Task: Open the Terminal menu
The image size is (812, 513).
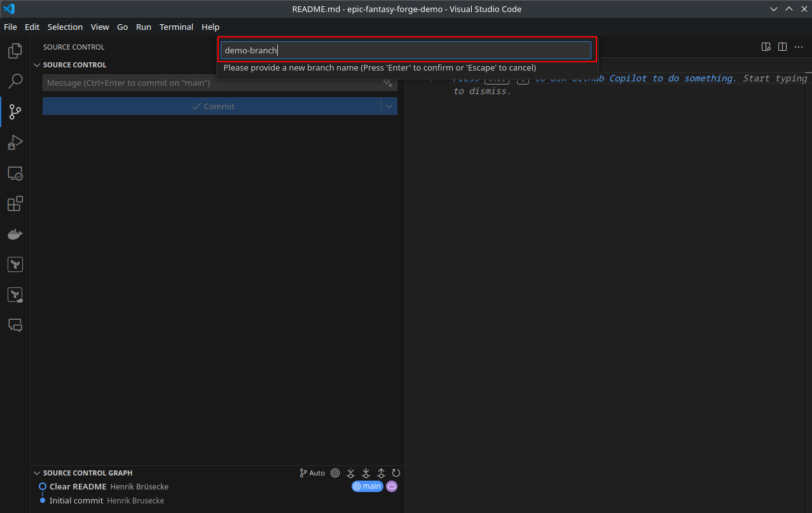Action: click(176, 27)
